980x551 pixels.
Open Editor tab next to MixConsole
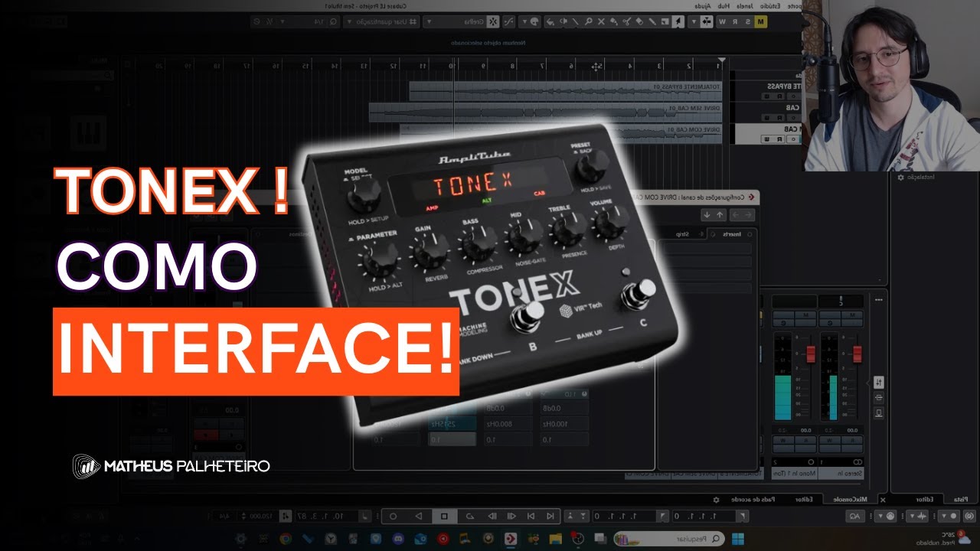coord(803,499)
